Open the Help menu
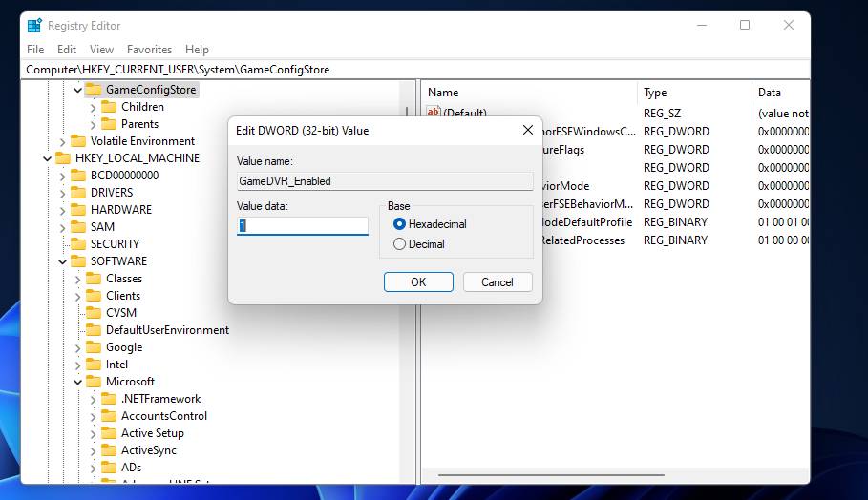 click(x=197, y=50)
